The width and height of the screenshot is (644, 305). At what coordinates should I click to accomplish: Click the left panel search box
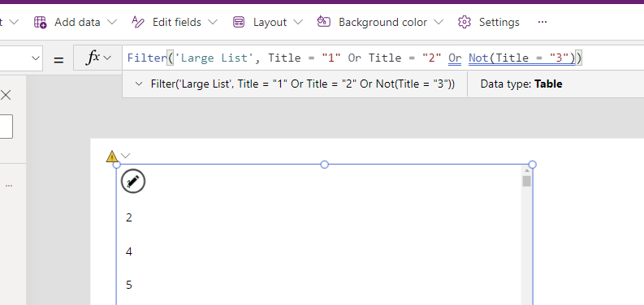pos(6,127)
